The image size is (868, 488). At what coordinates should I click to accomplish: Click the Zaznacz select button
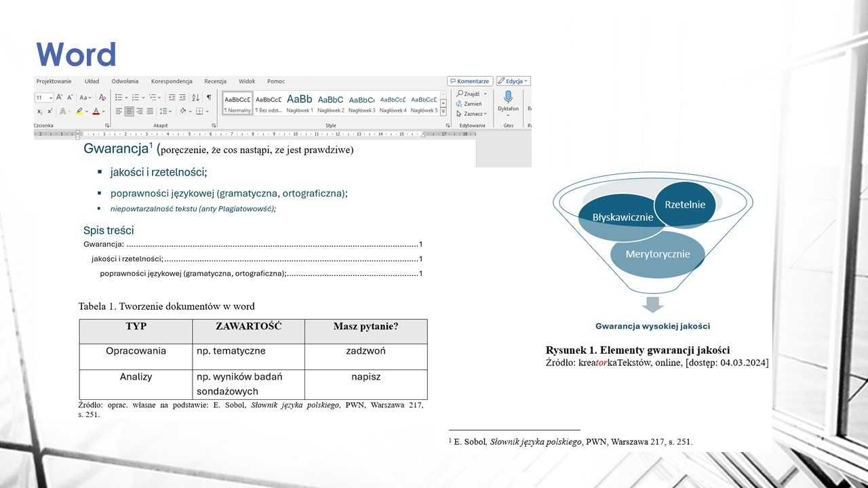(471, 113)
